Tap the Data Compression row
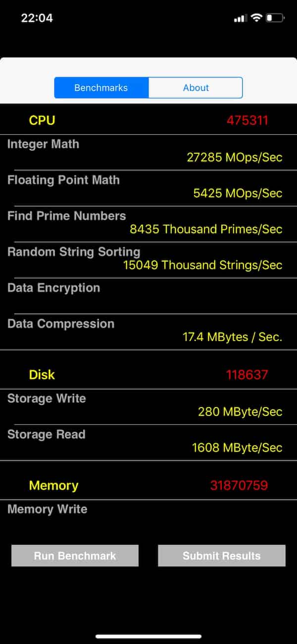The height and width of the screenshot is (644, 297). click(148, 331)
